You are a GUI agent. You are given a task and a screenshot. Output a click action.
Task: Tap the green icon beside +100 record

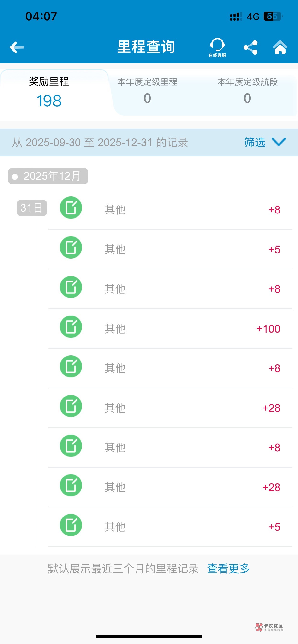tap(71, 327)
